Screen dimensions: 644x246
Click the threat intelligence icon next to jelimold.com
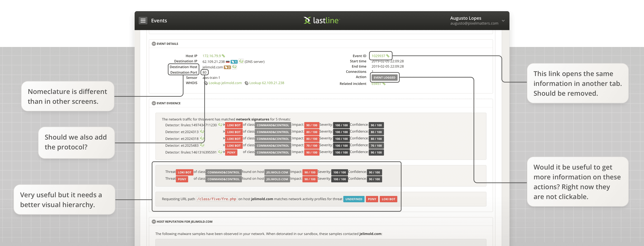234,67
